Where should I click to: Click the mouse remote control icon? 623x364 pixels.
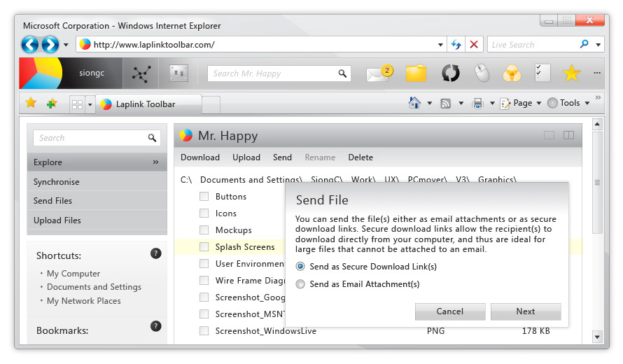[481, 73]
